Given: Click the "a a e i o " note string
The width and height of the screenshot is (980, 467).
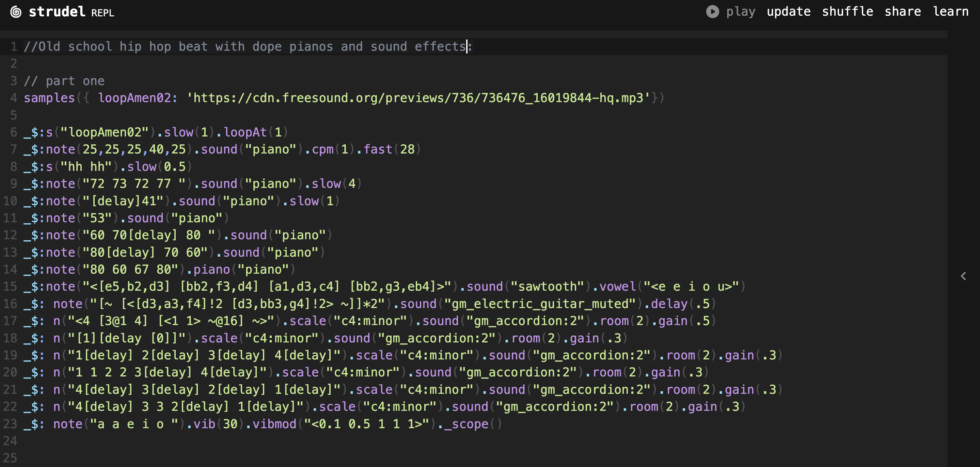Looking at the screenshot, I should (x=134, y=424).
